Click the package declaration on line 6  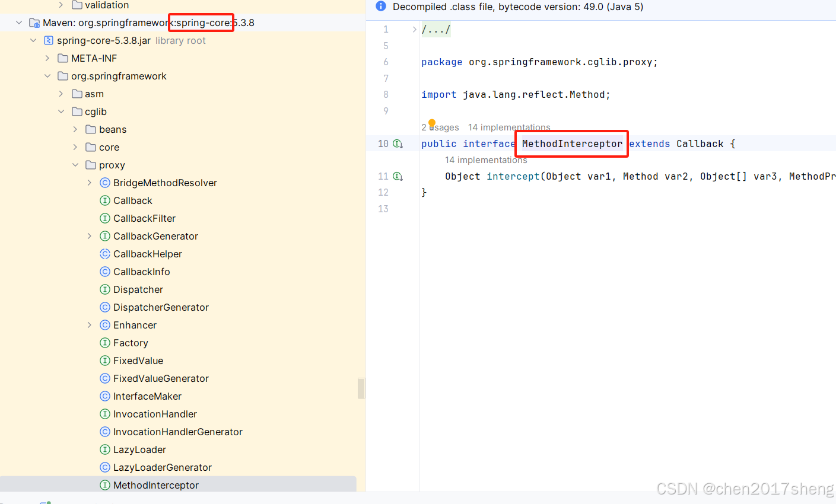539,62
